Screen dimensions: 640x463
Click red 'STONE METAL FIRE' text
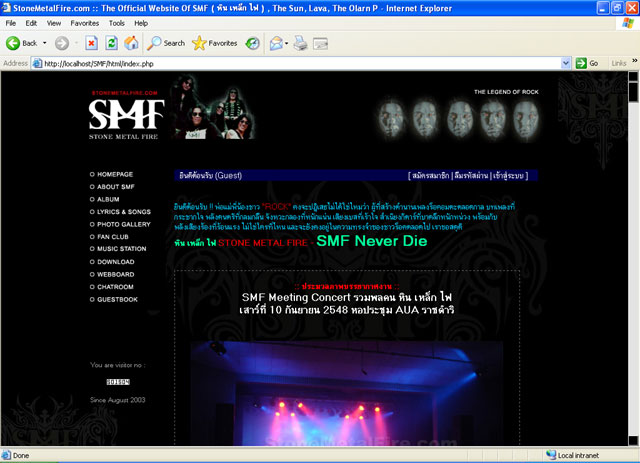click(262, 243)
